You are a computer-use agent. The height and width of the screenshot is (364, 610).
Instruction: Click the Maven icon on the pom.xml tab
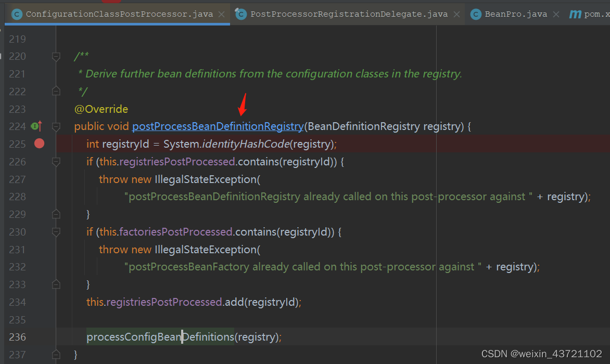[x=575, y=14]
